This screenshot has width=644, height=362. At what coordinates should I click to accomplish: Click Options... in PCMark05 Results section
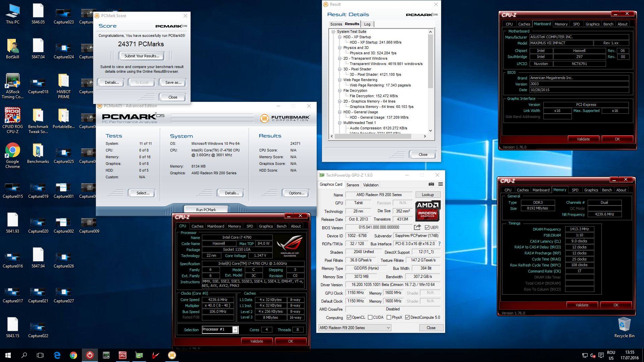coord(297,193)
